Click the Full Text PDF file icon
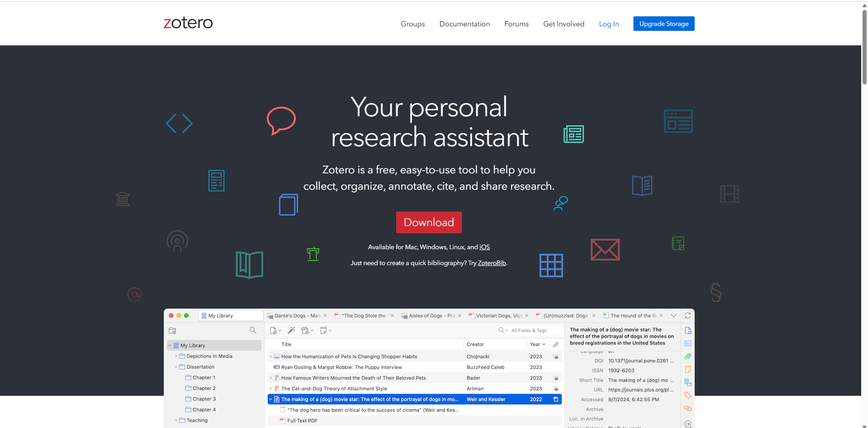The height and width of the screenshot is (428, 868). click(283, 421)
